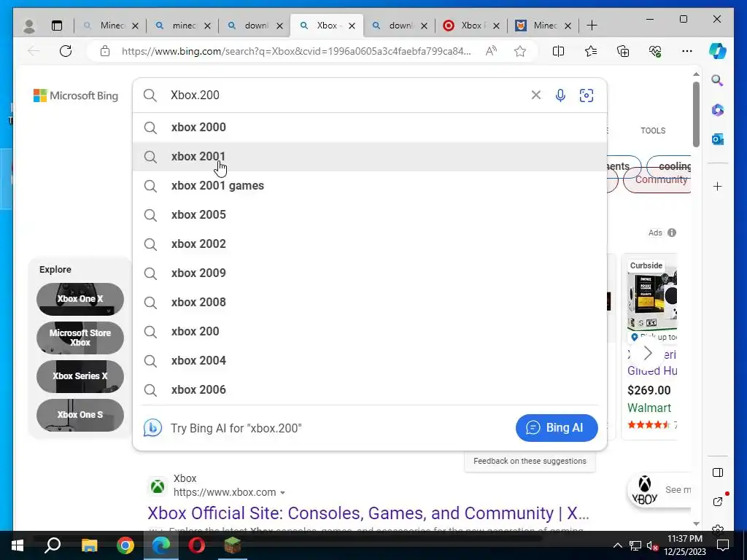747x560 pixels.
Task: Explore Xbox One X card
Action: [x=80, y=299]
